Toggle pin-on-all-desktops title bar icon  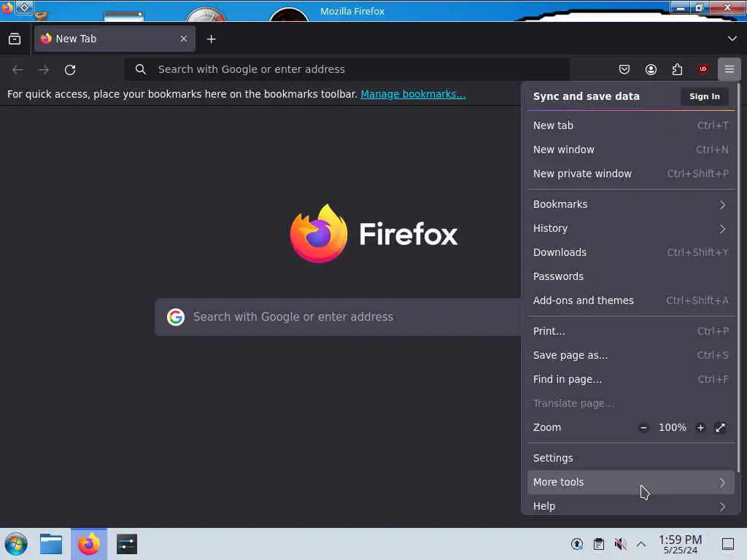tap(24, 7)
